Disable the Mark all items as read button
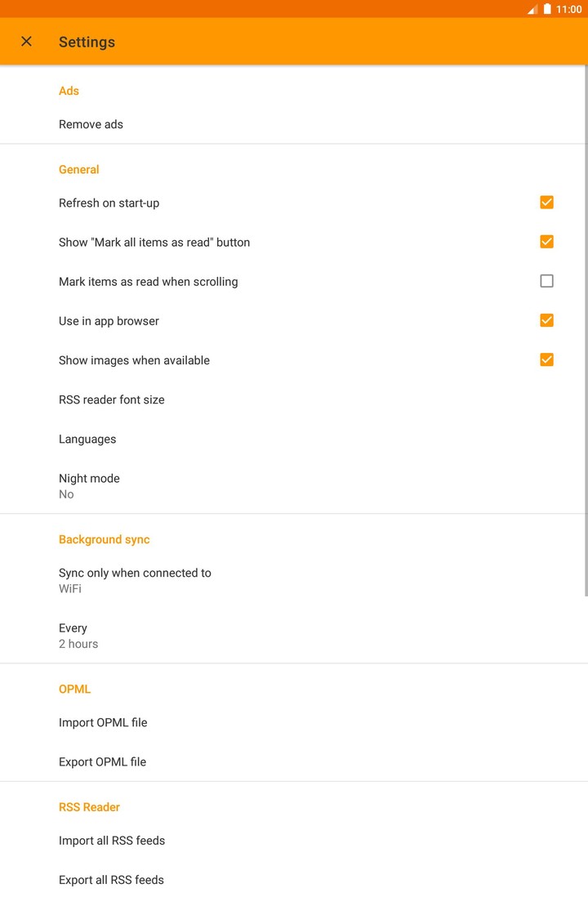The height and width of the screenshot is (906, 588). click(546, 241)
